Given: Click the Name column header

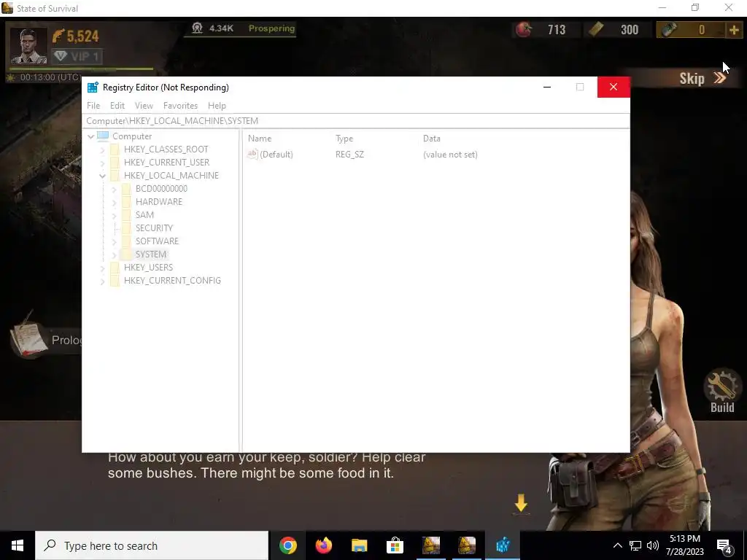Looking at the screenshot, I should (260, 139).
